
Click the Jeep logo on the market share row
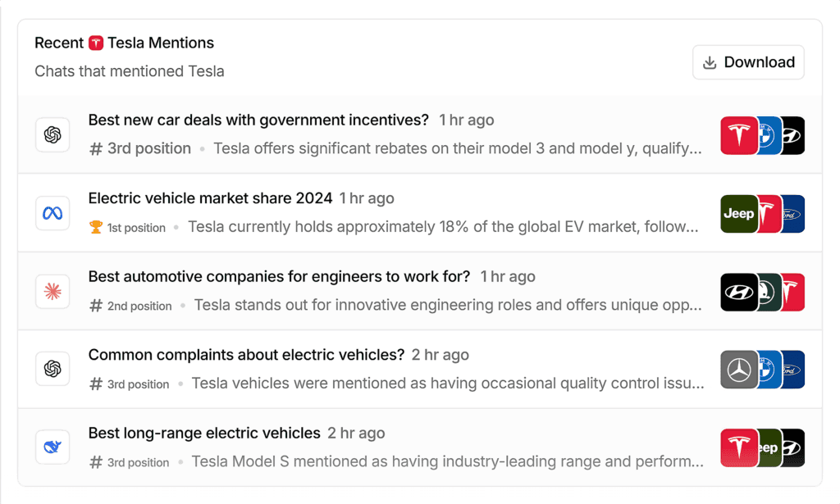(738, 213)
